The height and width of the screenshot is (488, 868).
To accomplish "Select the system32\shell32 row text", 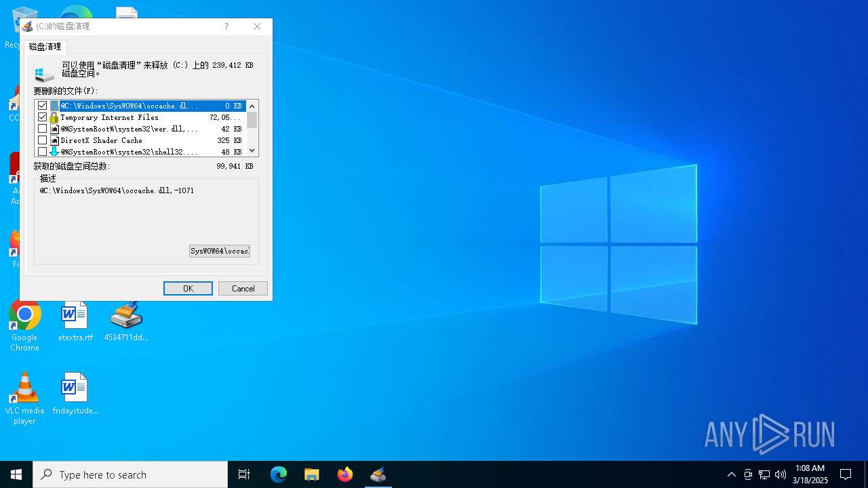I will click(x=129, y=152).
